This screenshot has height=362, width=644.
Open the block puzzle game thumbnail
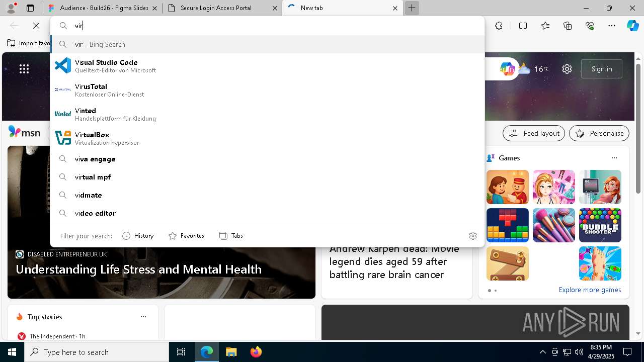pyautogui.click(x=508, y=225)
